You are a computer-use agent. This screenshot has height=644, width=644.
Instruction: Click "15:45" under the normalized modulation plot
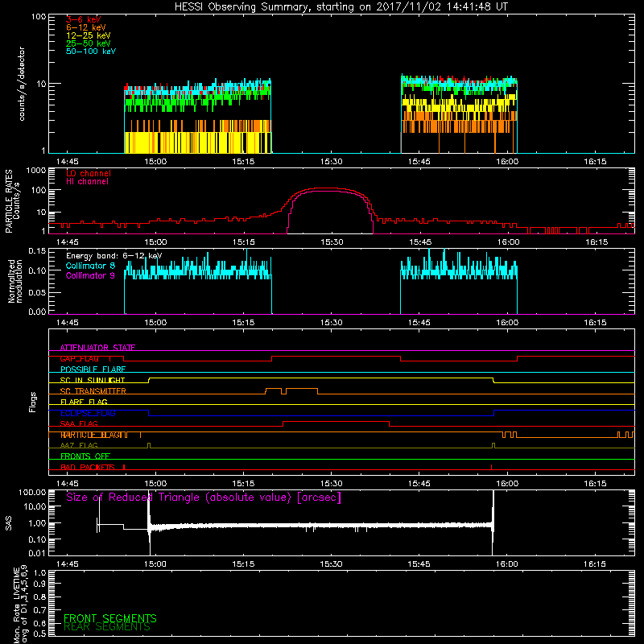tap(419, 323)
